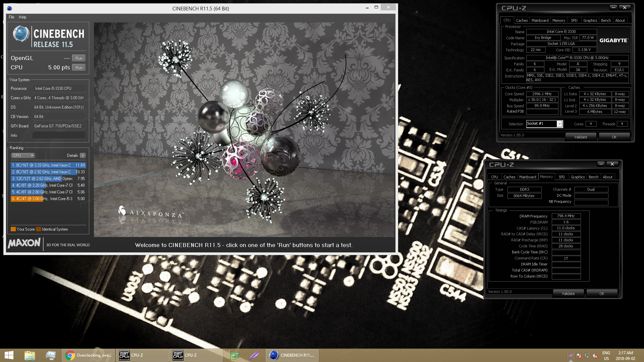Open Memory tab in top CPU-Z window

tap(559, 20)
